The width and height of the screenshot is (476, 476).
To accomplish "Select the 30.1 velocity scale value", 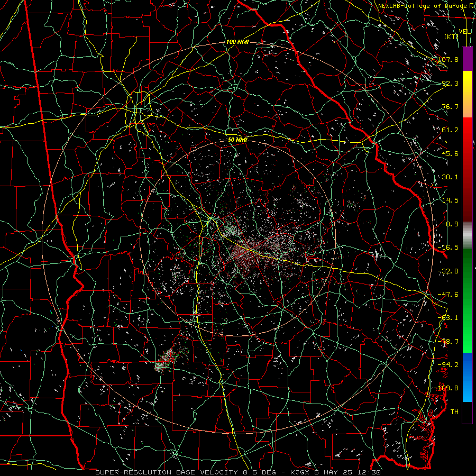I will tap(450, 177).
